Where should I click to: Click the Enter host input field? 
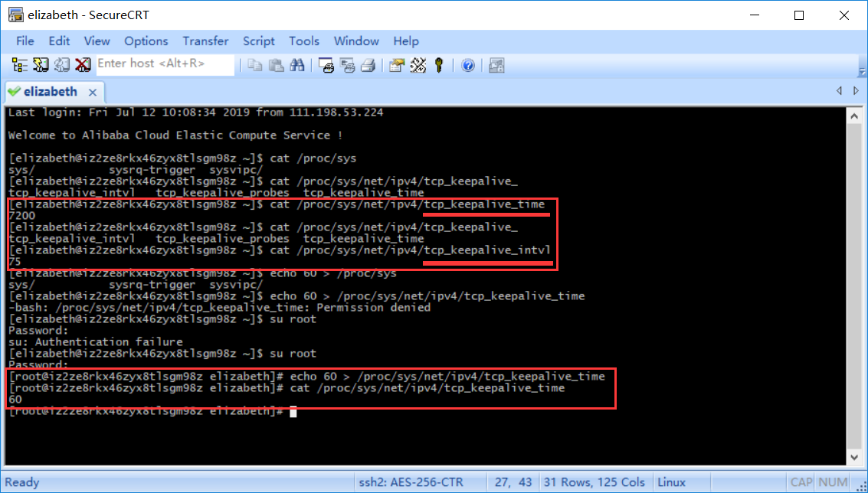163,64
